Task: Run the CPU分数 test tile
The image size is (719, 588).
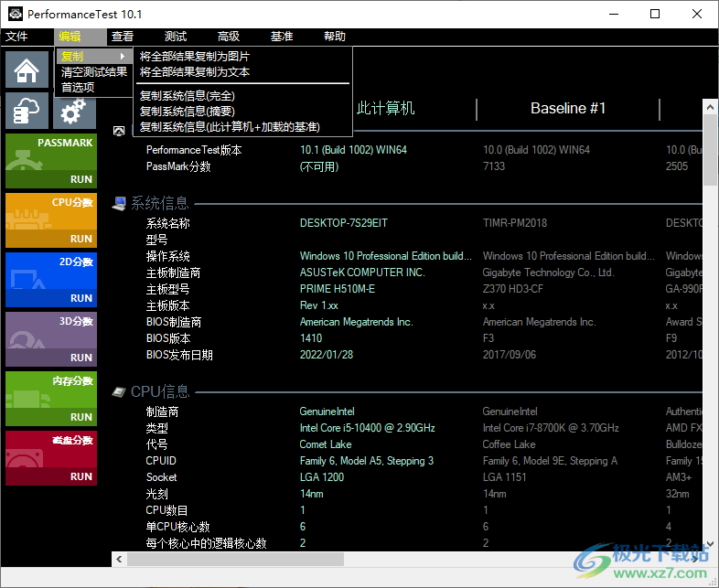Action: coord(51,220)
